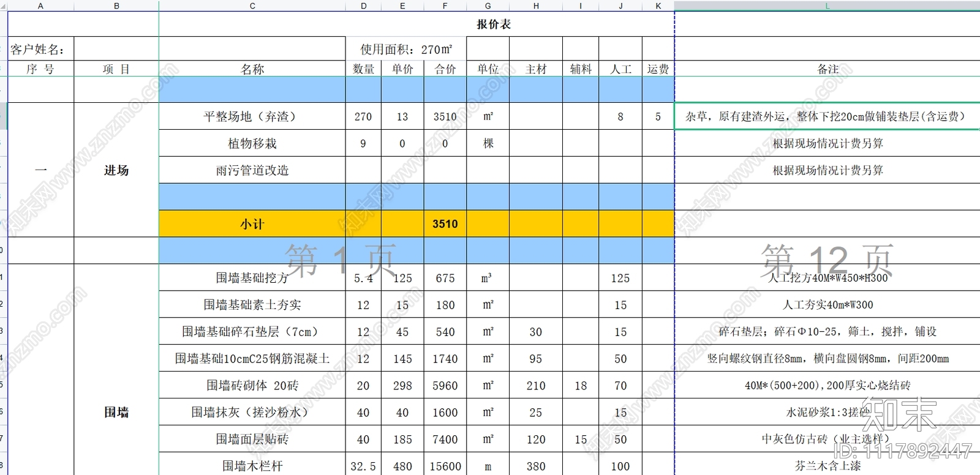
Task: Click quantity 270 in 平整场地 row
Action: coord(363,116)
